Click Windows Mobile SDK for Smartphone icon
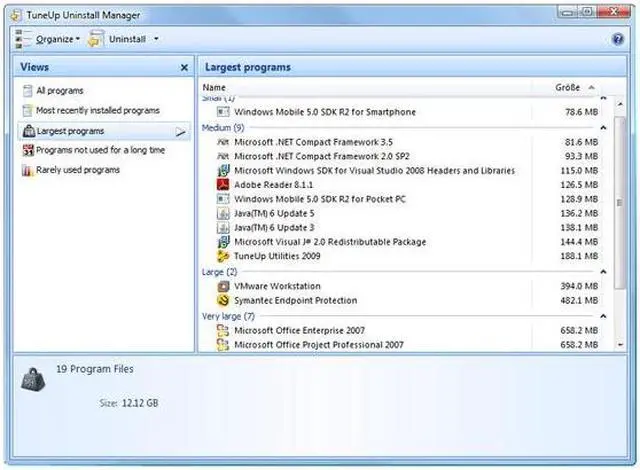 [223, 112]
